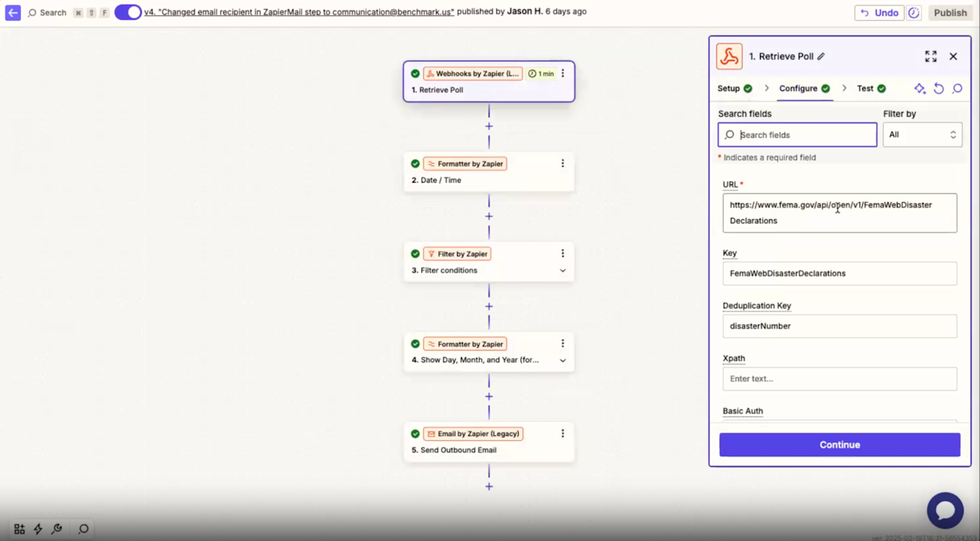Click the Email by Zapier (Legacy) badge
This screenshot has height=541, width=980.
(473, 434)
